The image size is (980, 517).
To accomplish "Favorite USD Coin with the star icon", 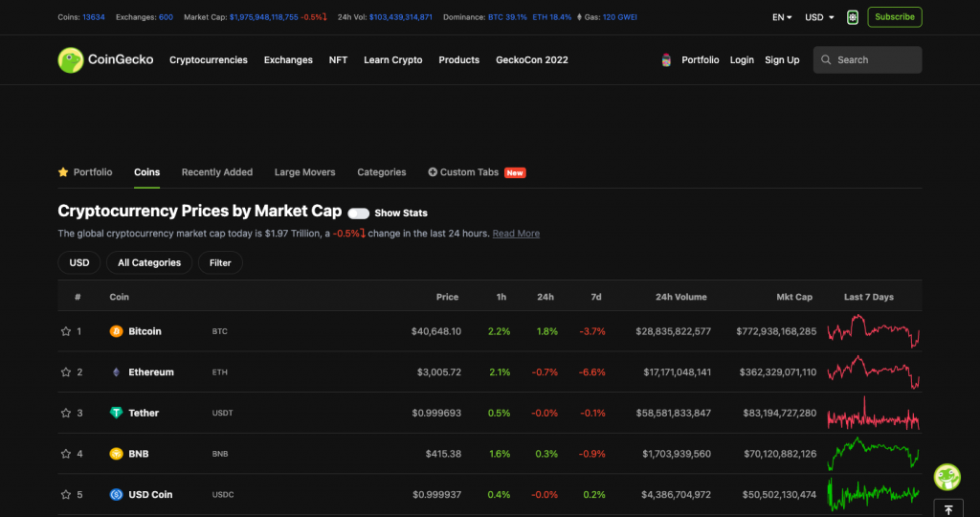I will point(66,494).
